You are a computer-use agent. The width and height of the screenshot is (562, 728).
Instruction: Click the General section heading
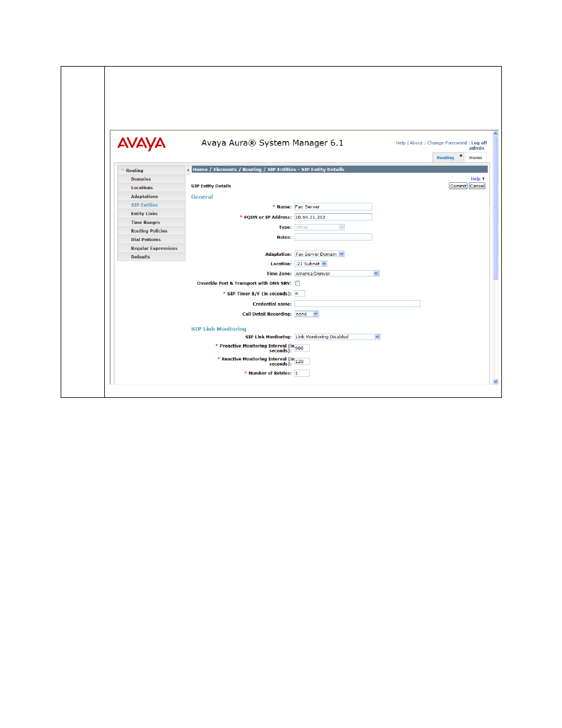(202, 197)
